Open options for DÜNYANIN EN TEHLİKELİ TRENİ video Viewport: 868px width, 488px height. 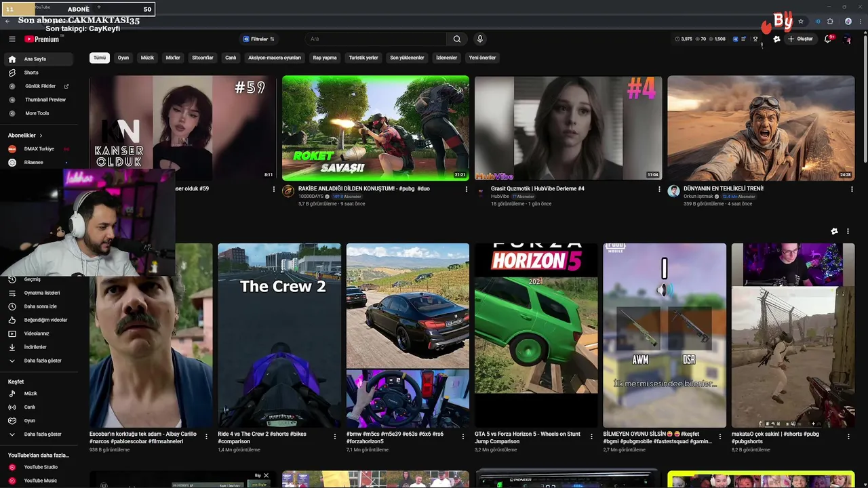pyautogui.click(x=852, y=189)
